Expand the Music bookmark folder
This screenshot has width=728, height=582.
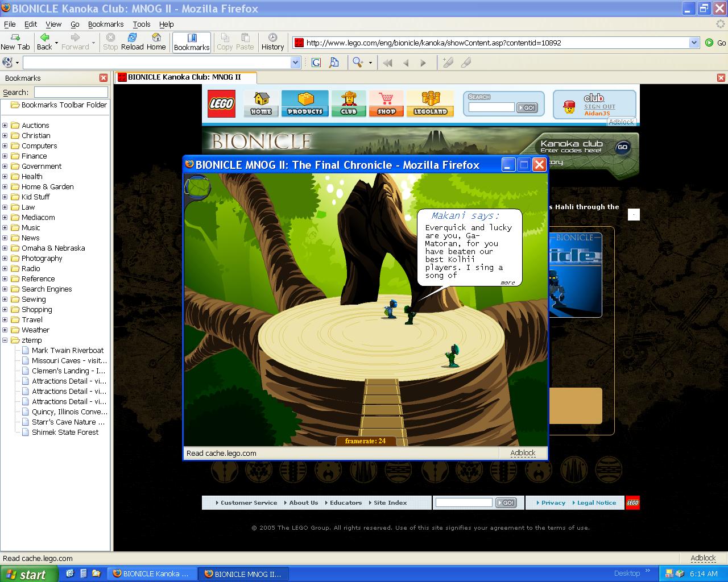pyautogui.click(x=5, y=228)
